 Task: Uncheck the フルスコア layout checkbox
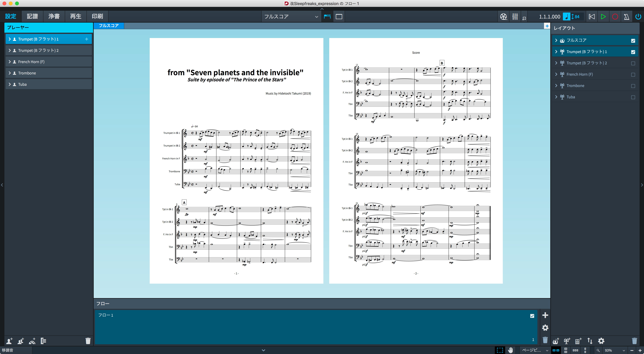tap(633, 41)
